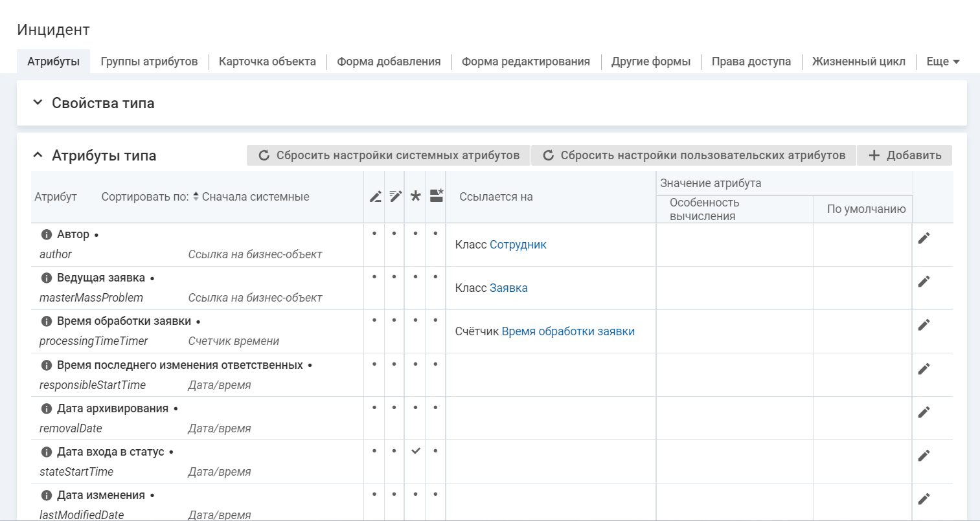
Task: Click the info icon beside Ведущая заявка
Action: click(x=47, y=278)
